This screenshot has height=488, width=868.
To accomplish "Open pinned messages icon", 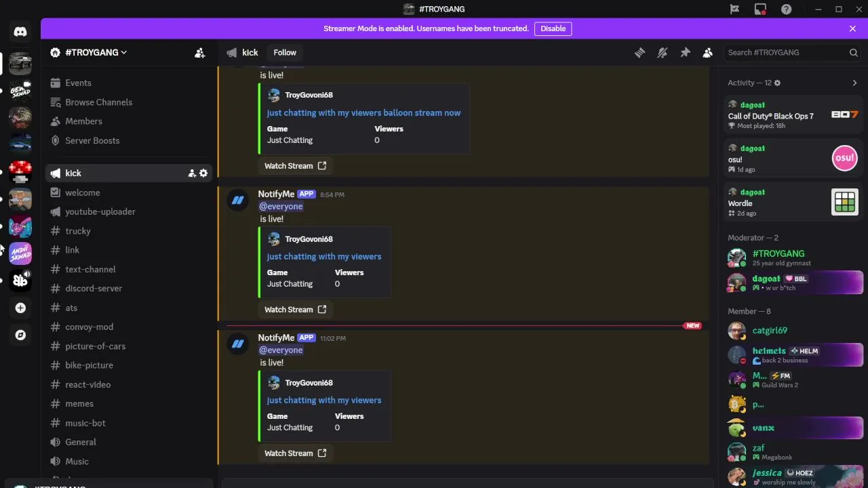I will [x=685, y=52].
